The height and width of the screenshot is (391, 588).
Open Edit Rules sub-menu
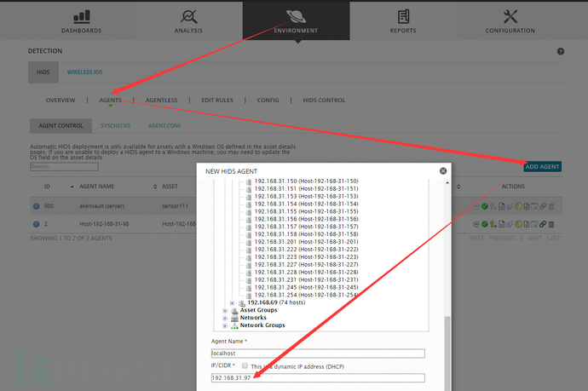click(x=217, y=101)
